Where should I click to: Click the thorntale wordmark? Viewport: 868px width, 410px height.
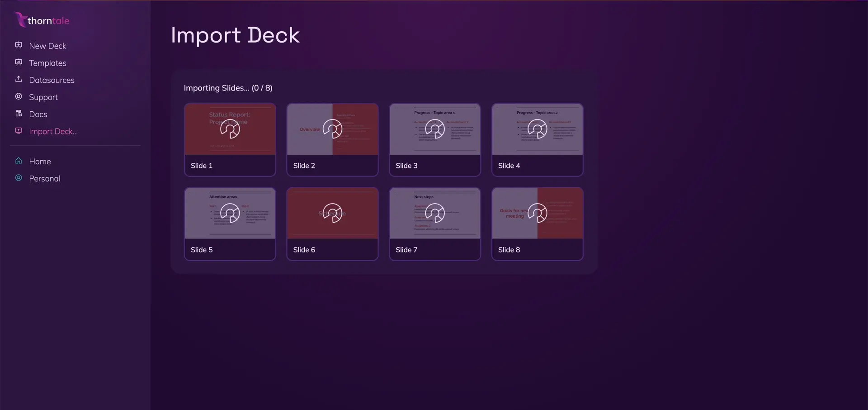(x=48, y=21)
